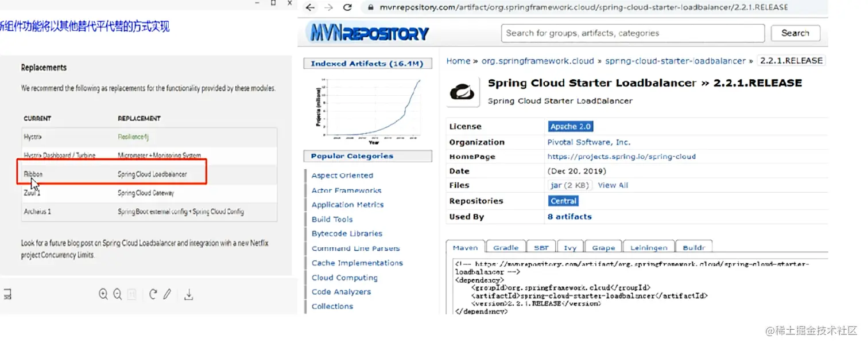Rotate the image clockwise

pyautogui.click(x=153, y=294)
